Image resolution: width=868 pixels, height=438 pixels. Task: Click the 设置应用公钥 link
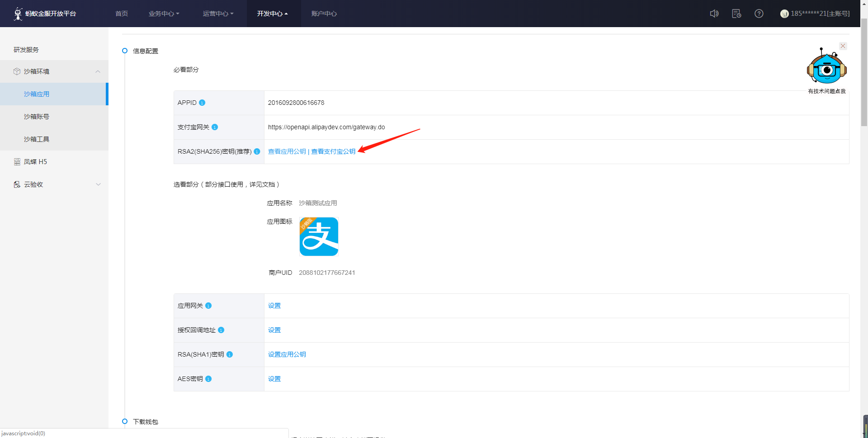[287, 354]
